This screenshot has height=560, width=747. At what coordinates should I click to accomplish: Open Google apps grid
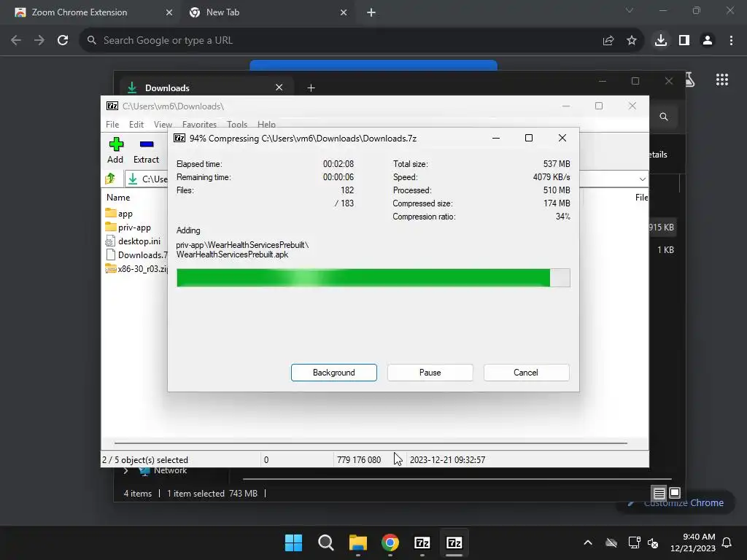pyautogui.click(x=721, y=79)
